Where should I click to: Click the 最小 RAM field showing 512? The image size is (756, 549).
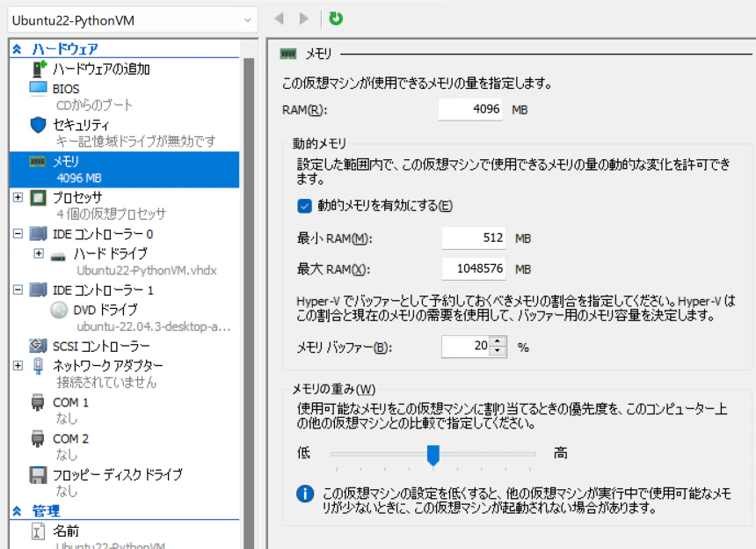474,238
